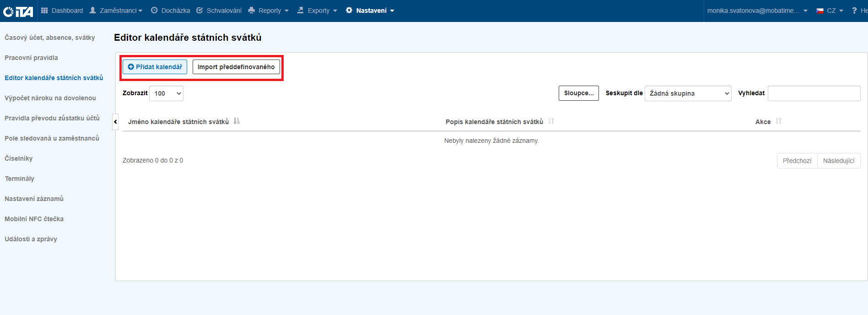The image size is (868, 315).
Task: Open the user account menu
Action: tap(757, 11)
